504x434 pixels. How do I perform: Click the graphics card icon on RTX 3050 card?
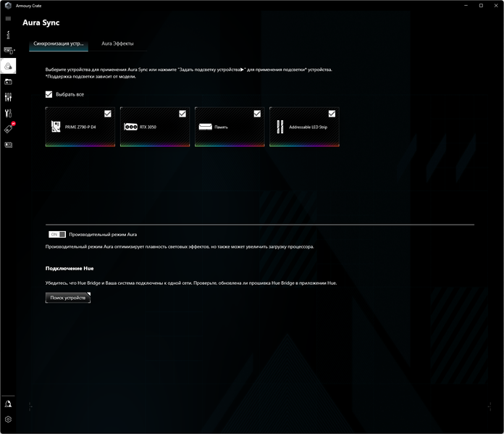[131, 127]
